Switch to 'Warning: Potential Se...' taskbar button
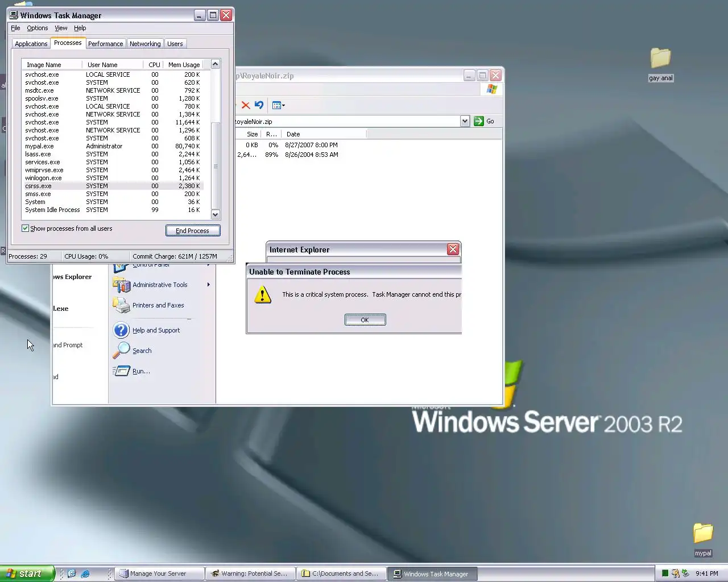728x582 pixels. tap(251, 573)
